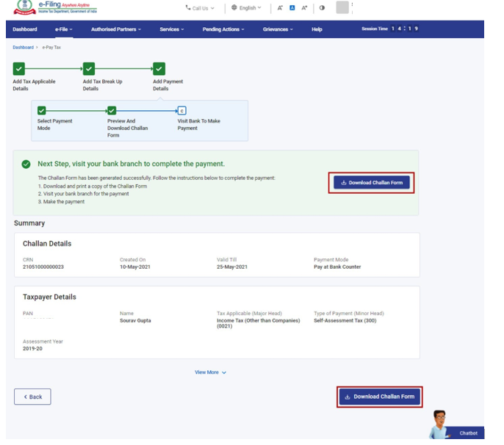Screen dimensions: 504x445
Task: Expand View More details
Action: pos(210,372)
